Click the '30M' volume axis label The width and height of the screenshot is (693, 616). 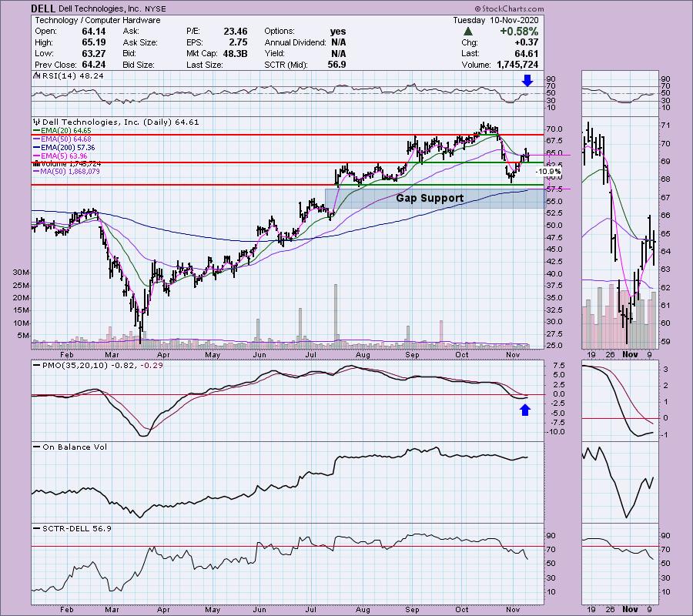pos(20,273)
